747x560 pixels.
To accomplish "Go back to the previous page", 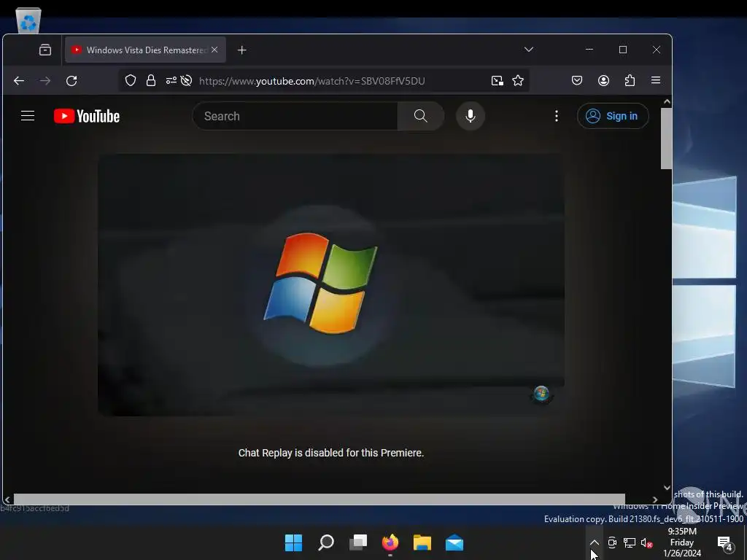I will click(x=19, y=81).
